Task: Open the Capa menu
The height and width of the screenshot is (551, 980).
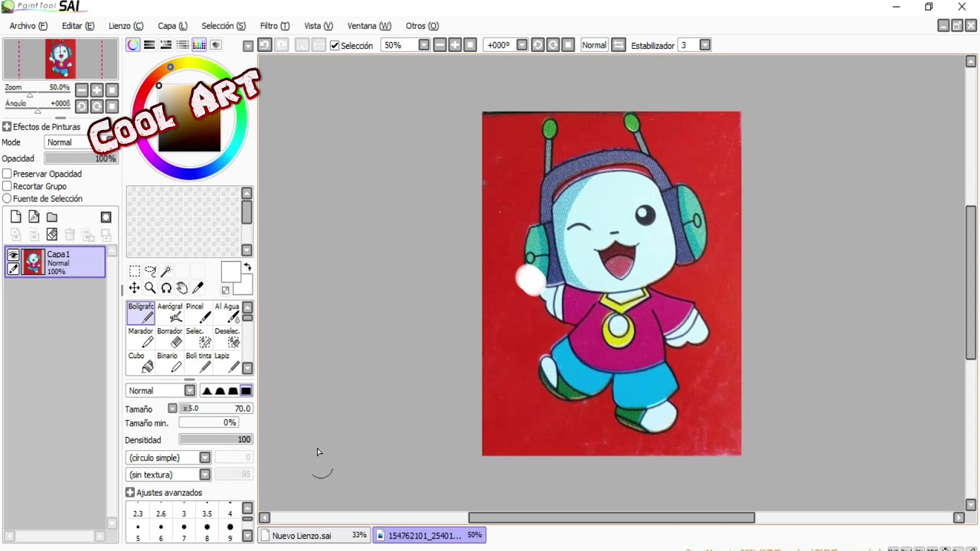Action: point(172,26)
